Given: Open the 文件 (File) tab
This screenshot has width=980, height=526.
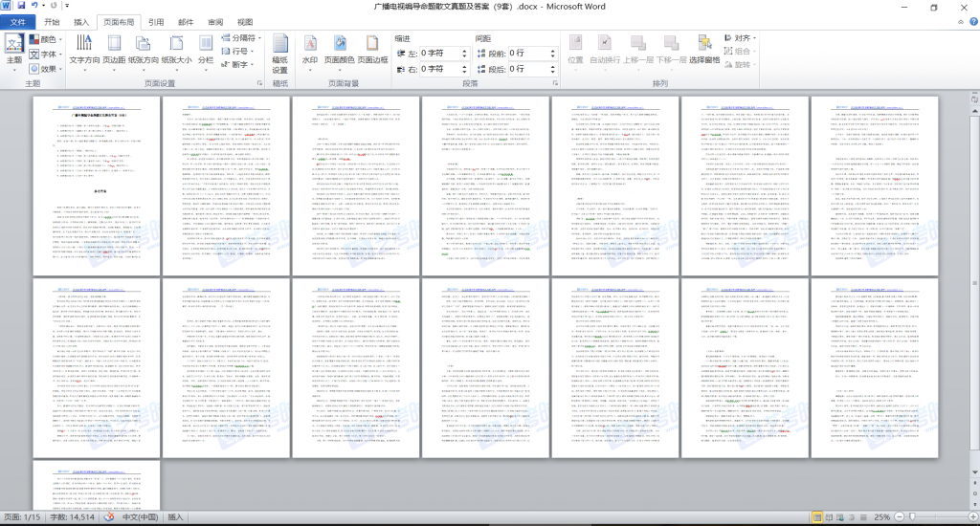Looking at the screenshot, I should [17, 22].
